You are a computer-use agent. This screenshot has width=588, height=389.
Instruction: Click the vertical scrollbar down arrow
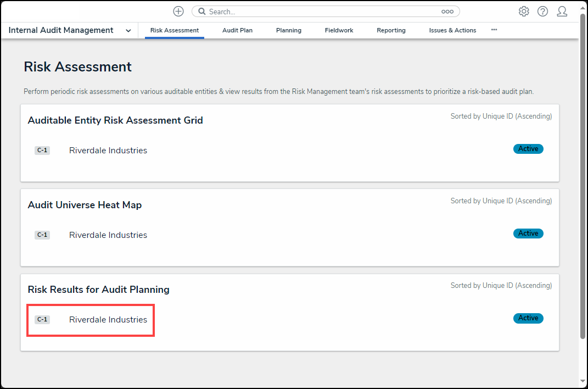coord(583,382)
